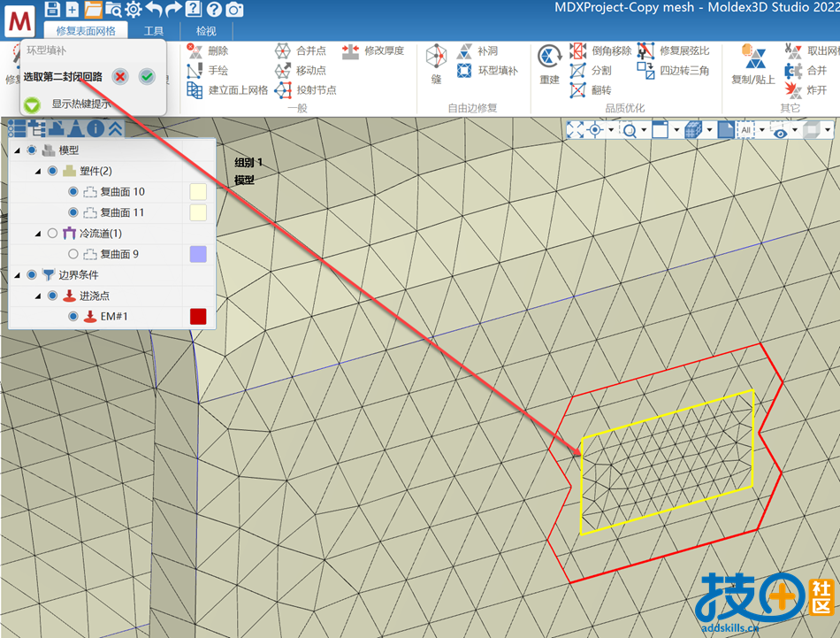Open the rotation center dropdown arrow

click(611, 130)
